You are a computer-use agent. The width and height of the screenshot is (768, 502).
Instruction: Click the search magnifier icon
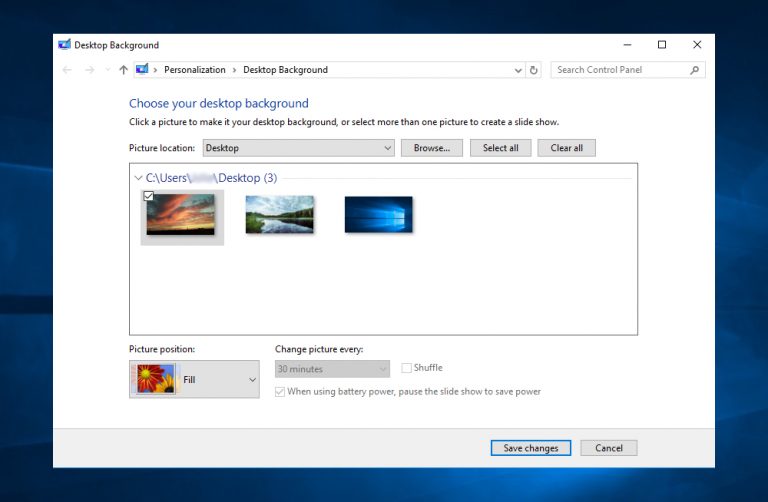(694, 70)
